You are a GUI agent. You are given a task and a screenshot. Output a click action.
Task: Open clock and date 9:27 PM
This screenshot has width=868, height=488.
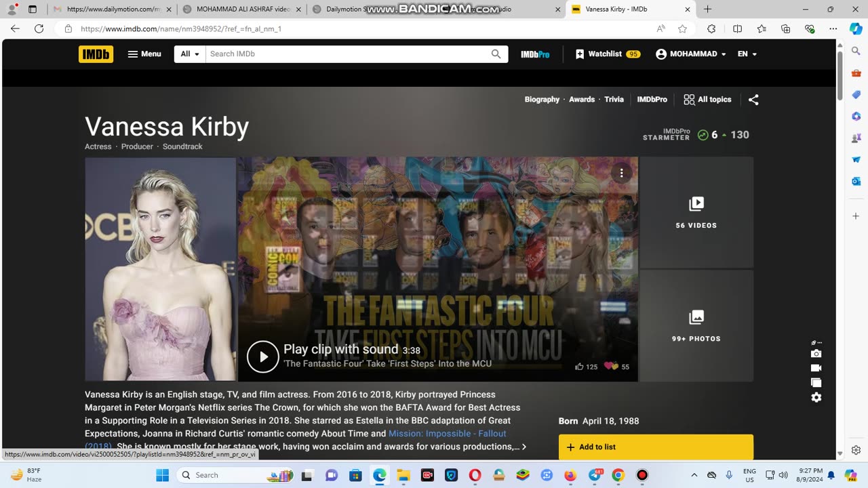click(810, 475)
